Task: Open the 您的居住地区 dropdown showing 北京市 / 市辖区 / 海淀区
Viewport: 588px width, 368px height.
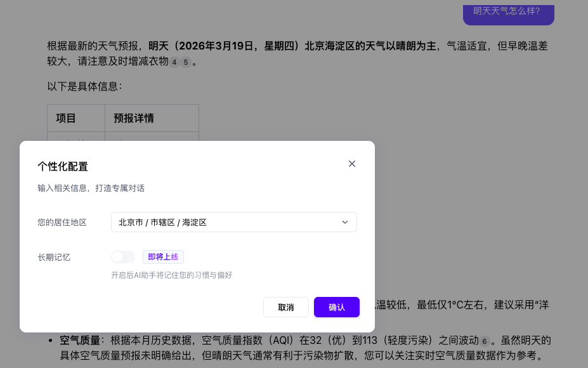Action: click(x=233, y=222)
